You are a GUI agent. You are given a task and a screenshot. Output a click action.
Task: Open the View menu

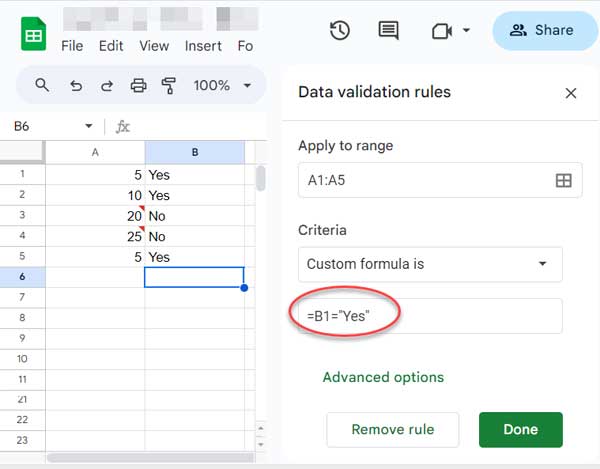pos(154,46)
